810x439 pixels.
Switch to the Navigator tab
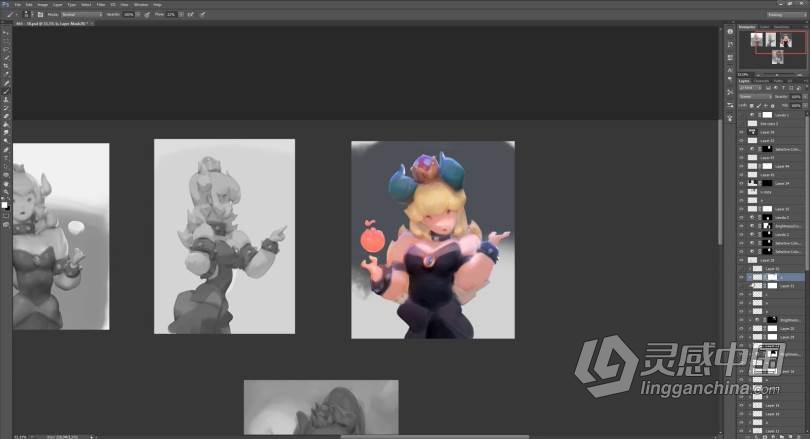click(x=747, y=27)
